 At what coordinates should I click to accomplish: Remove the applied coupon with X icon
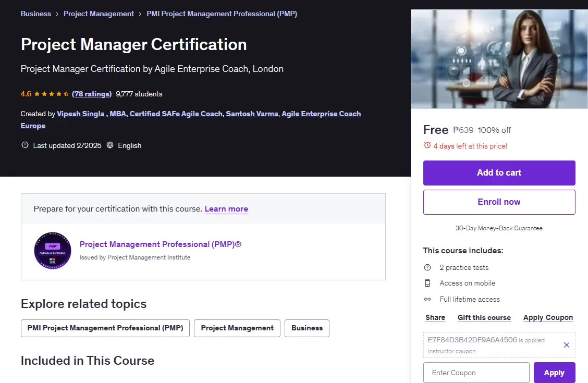click(566, 345)
